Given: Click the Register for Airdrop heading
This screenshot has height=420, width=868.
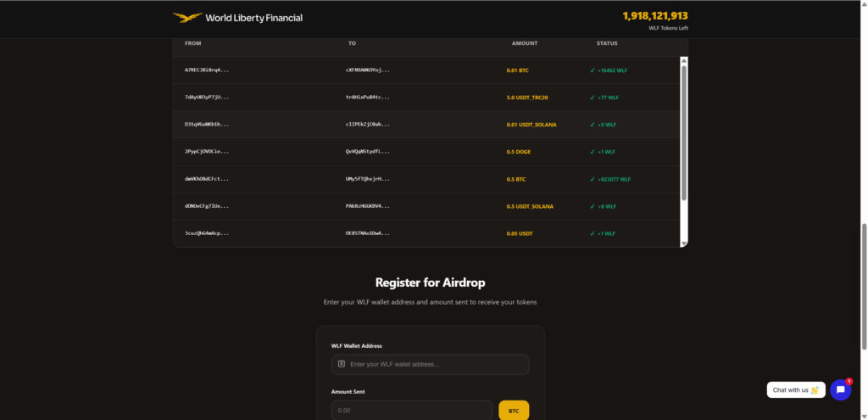Looking at the screenshot, I should pos(430,283).
